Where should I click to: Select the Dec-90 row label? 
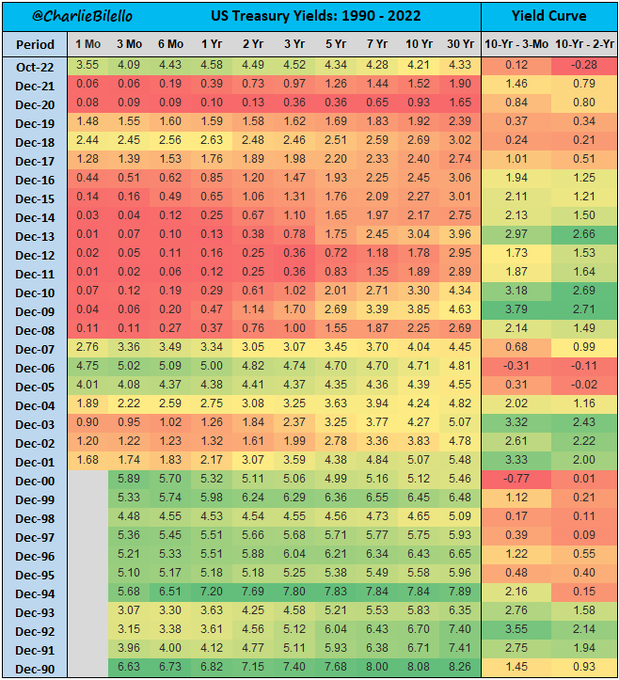[x=35, y=665]
